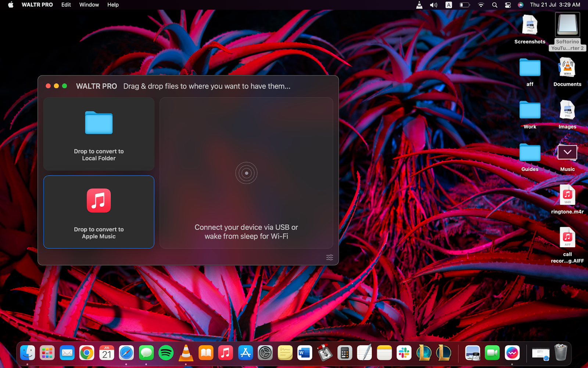Launch FaceTime from the Dock
This screenshot has width=588, height=368.
pos(492,353)
